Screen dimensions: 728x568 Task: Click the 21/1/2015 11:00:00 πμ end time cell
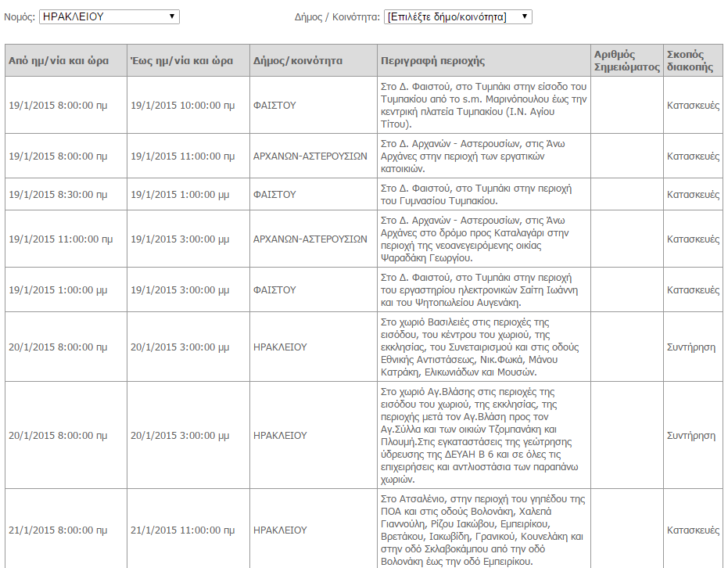click(180, 530)
